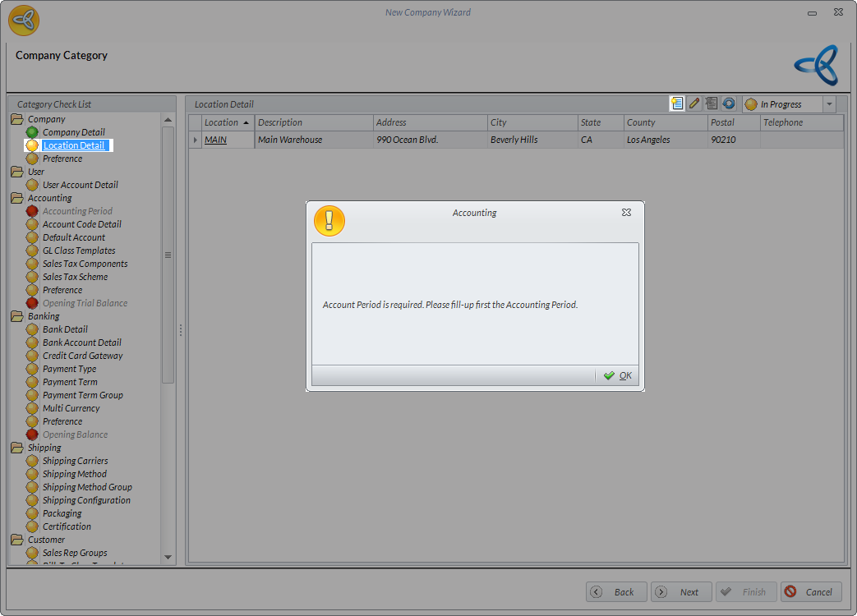Click the status icon beside GL Class Templates

(32, 251)
